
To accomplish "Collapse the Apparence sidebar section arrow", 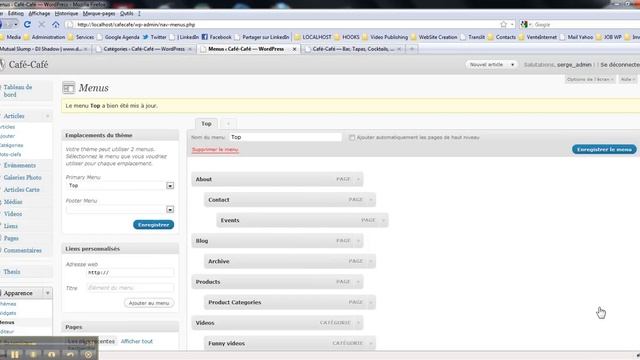I will 47,293.
